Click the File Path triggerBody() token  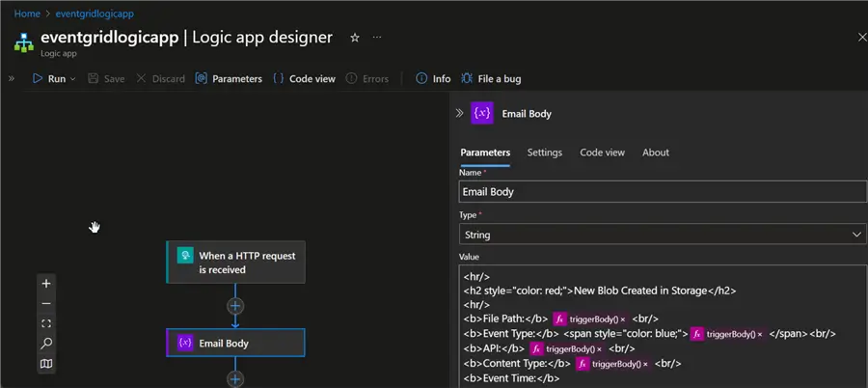tap(589, 319)
